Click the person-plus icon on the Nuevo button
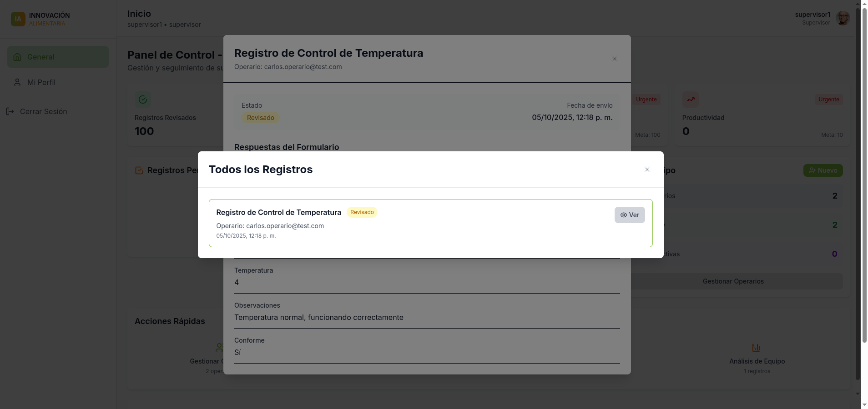The width and height of the screenshot is (868, 409). coord(812,170)
